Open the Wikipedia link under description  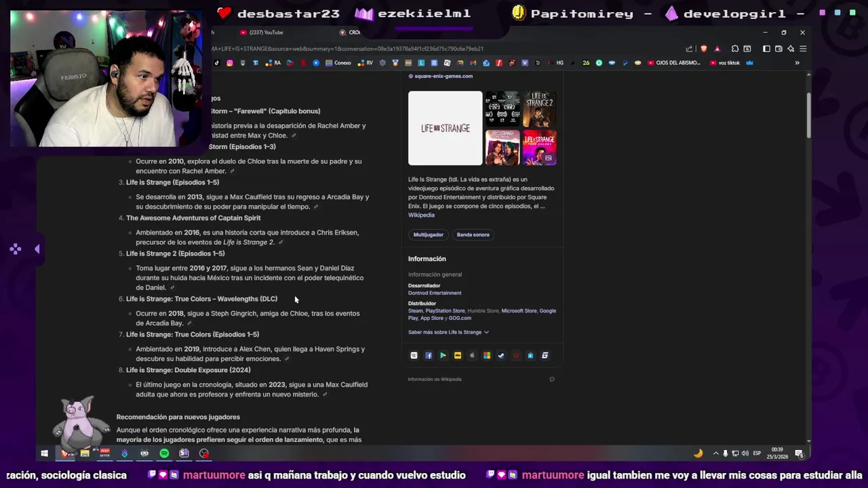(421, 215)
